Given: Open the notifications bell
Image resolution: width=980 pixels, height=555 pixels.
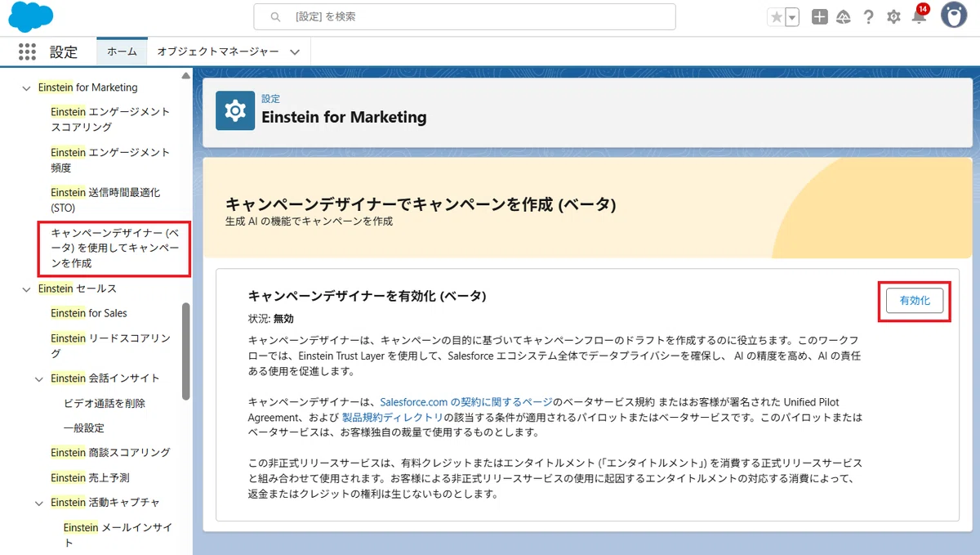Looking at the screenshot, I should (919, 17).
